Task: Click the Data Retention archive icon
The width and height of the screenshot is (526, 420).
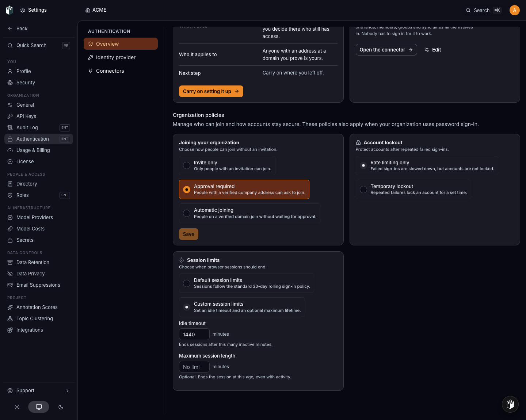Action: [10, 262]
